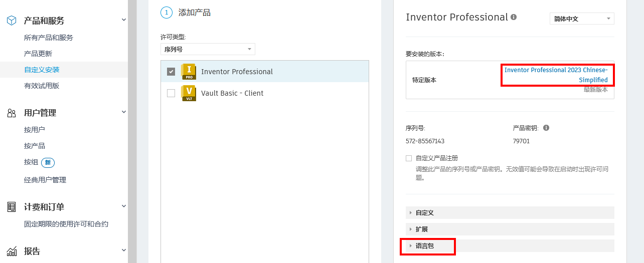Click Inventor Professional 2023 Chinese-Simplified link
The height and width of the screenshot is (263, 644).
[556, 75]
